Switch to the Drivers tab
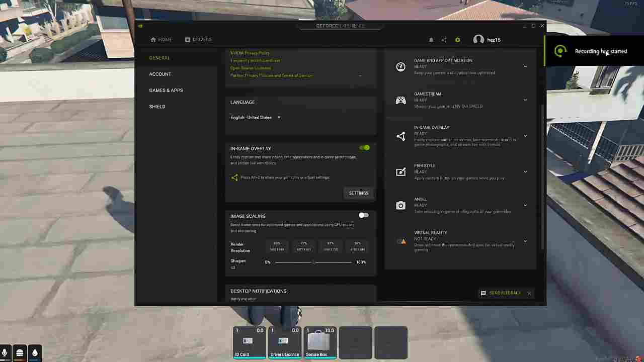Viewport: 644px width, 362px height. tap(198, 40)
